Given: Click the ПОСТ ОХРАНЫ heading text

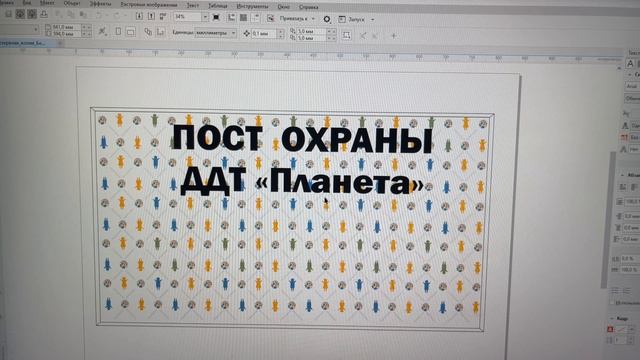Looking at the screenshot, I should (x=302, y=139).
